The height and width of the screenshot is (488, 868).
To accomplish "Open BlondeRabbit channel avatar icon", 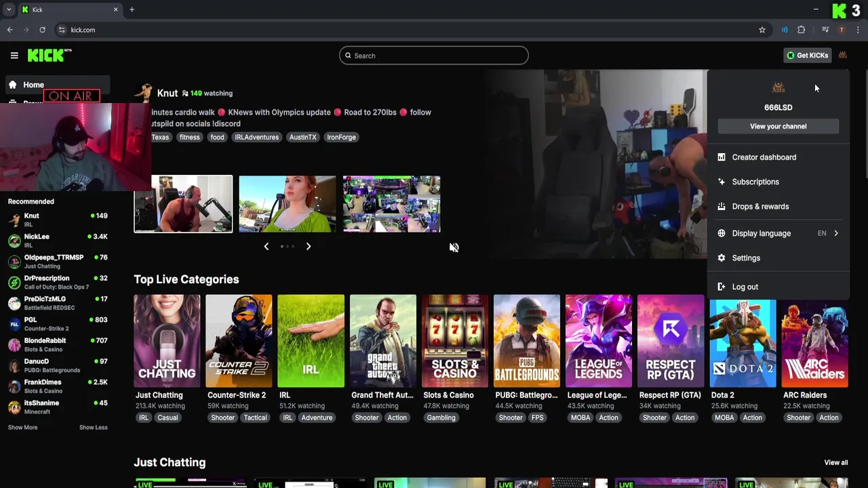I will point(14,345).
